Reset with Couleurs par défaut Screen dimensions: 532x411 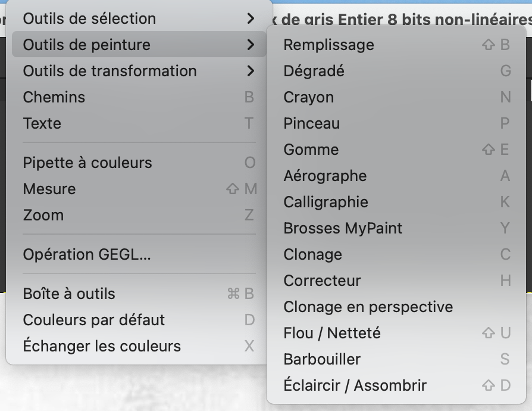(x=94, y=320)
